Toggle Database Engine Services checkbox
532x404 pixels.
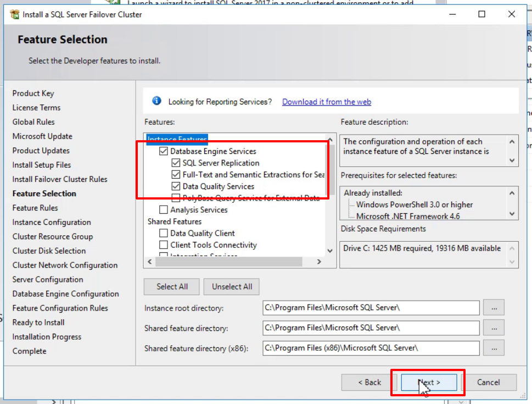[164, 151]
